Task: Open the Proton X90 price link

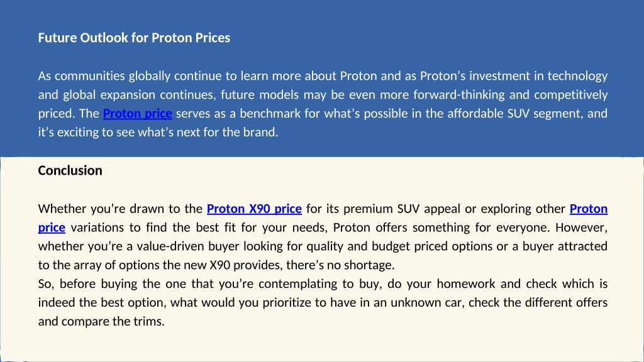Action: coord(254,209)
